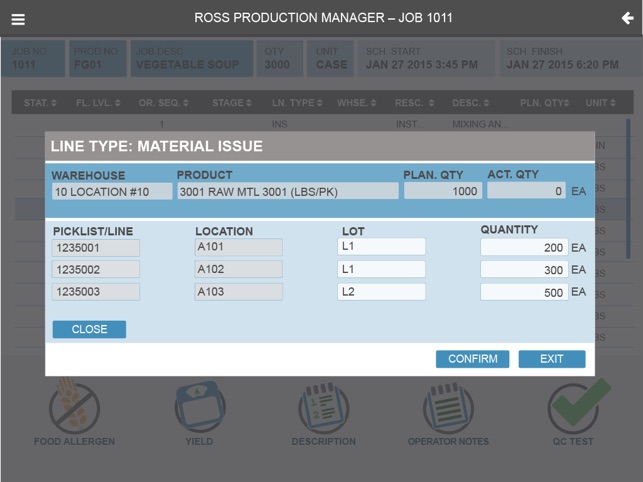Sort by DESC. column arrows
Image resolution: width=643 pixels, height=482 pixels.
coord(486,103)
